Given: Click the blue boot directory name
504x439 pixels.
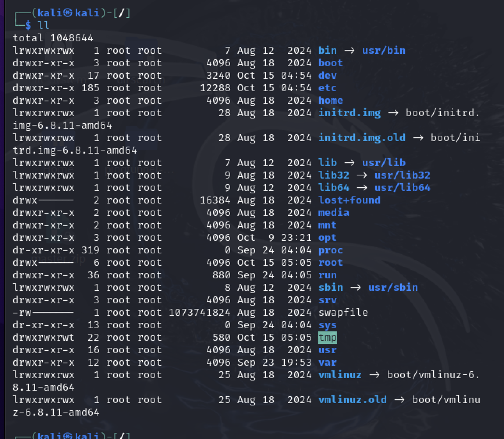Looking at the screenshot, I should (x=330, y=63).
